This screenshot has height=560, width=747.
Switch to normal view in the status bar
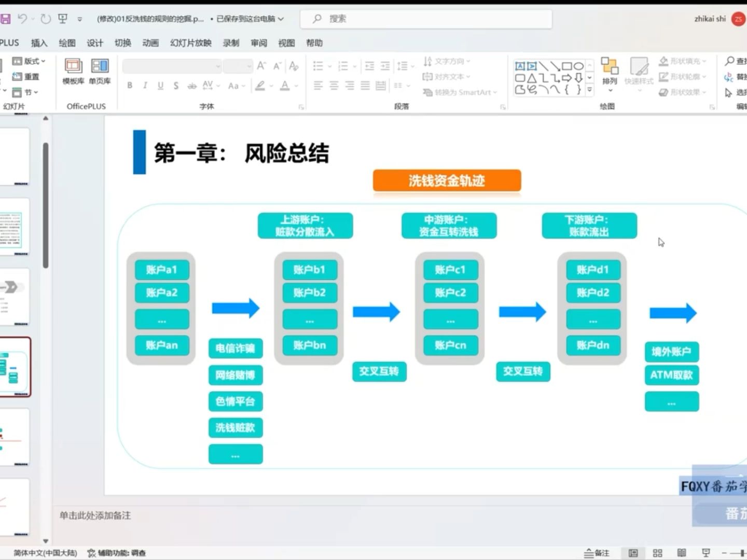click(x=633, y=553)
